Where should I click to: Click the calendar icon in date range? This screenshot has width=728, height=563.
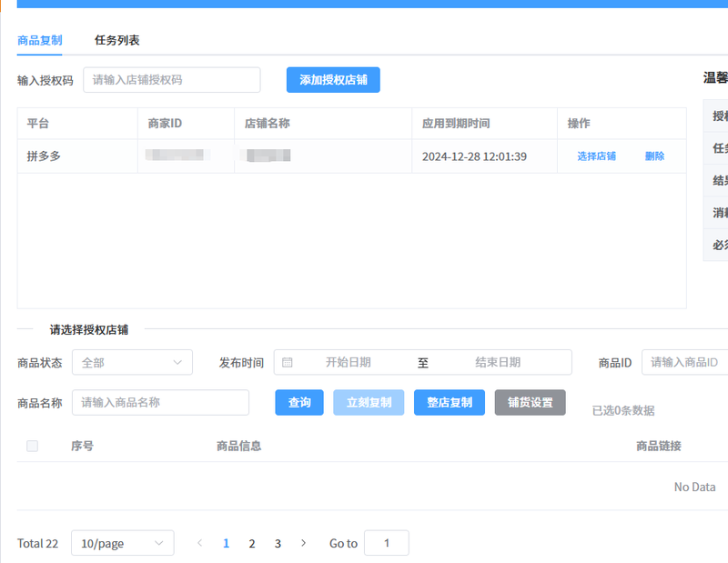(x=288, y=362)
